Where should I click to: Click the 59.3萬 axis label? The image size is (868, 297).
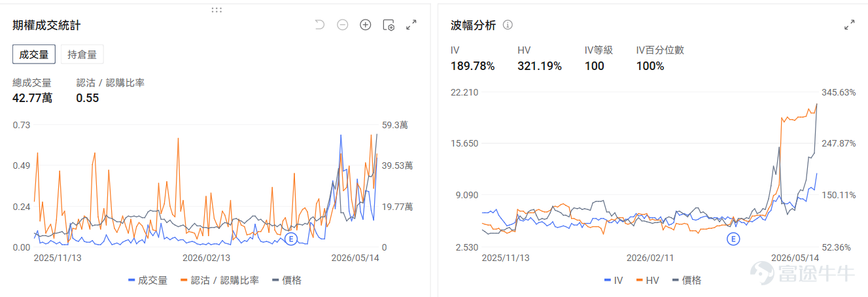click(x=395, y=124)
